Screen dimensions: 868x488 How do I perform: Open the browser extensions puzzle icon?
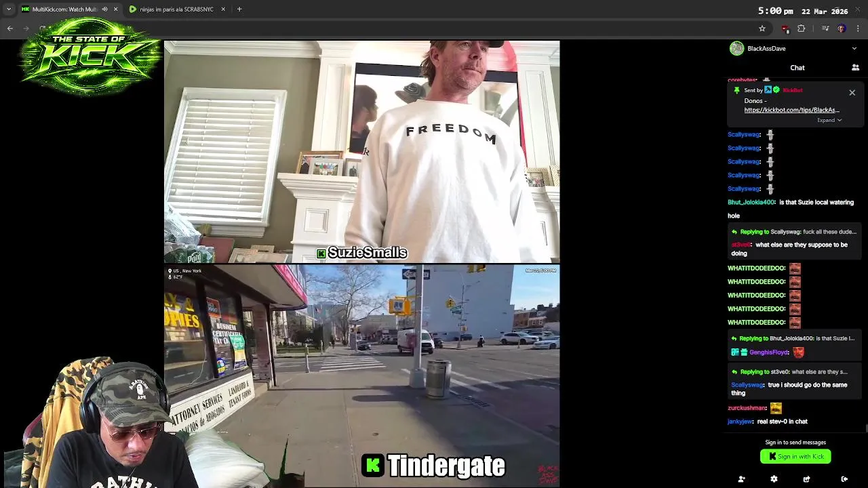coord(802,28)
